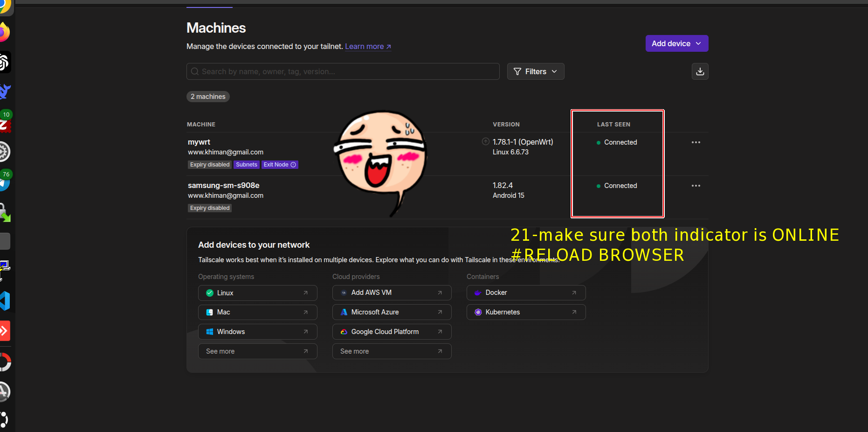Click the Android 15 text
The width and height of the screenshot is (868, 432).
pos(509,195)
